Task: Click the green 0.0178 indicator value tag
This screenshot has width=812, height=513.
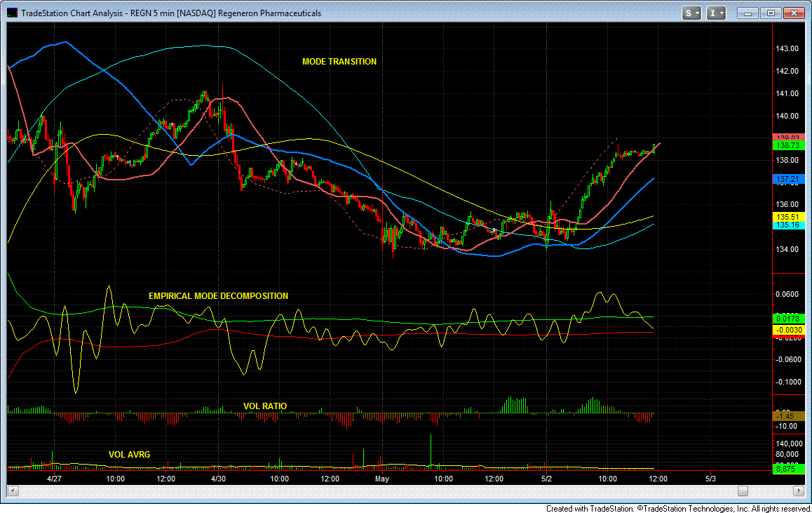Action: [788, 319]
